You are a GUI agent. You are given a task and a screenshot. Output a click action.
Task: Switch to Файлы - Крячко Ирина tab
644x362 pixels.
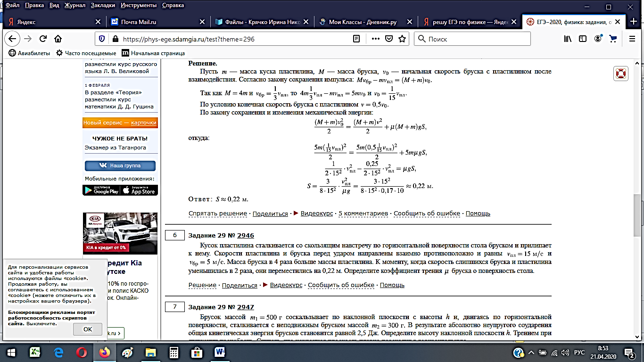pyautogui.click(x=262, y=22)
